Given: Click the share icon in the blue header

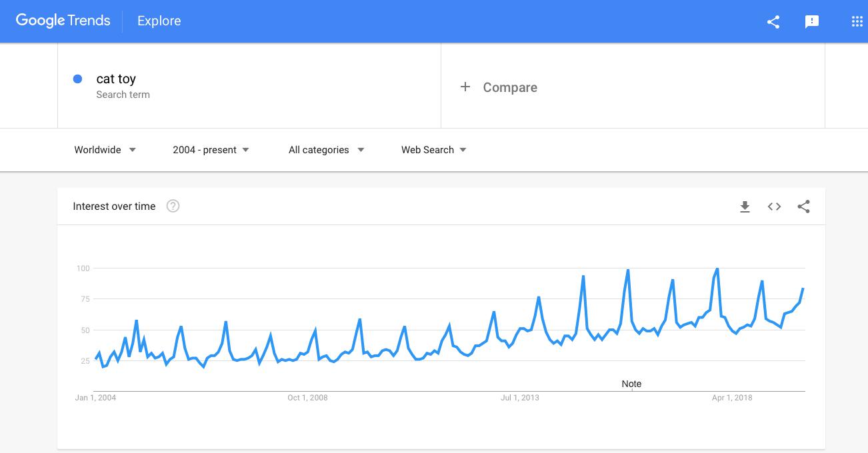Looking at the screenshot, I should click(x=773, y=21).
